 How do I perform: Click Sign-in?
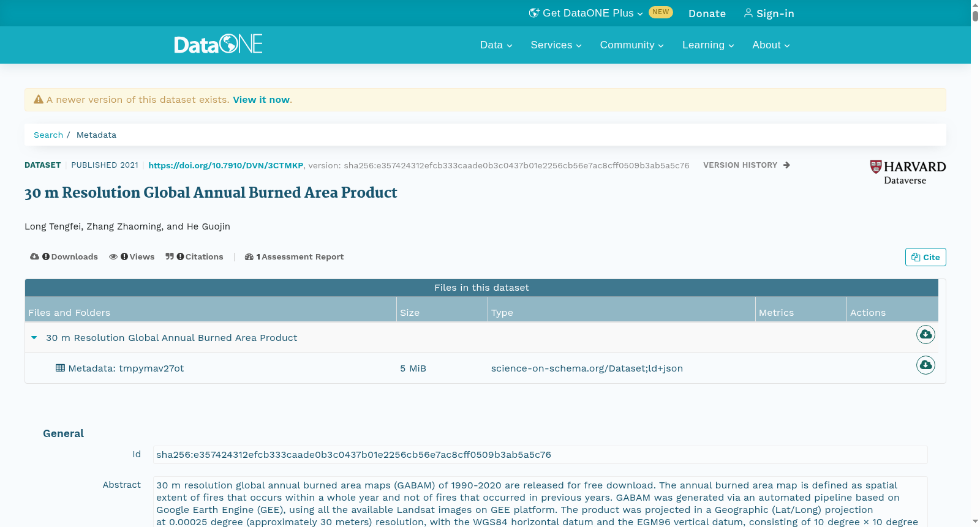coord(769,13)
